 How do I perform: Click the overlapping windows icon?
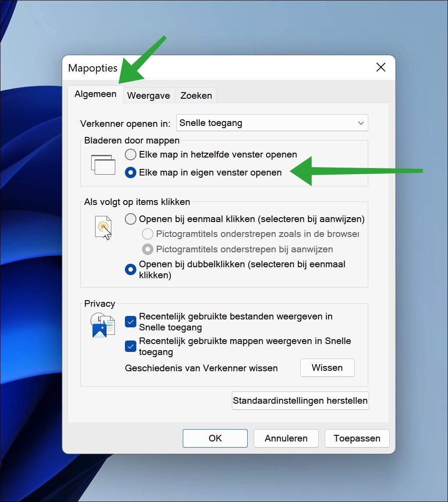[103, 165]
